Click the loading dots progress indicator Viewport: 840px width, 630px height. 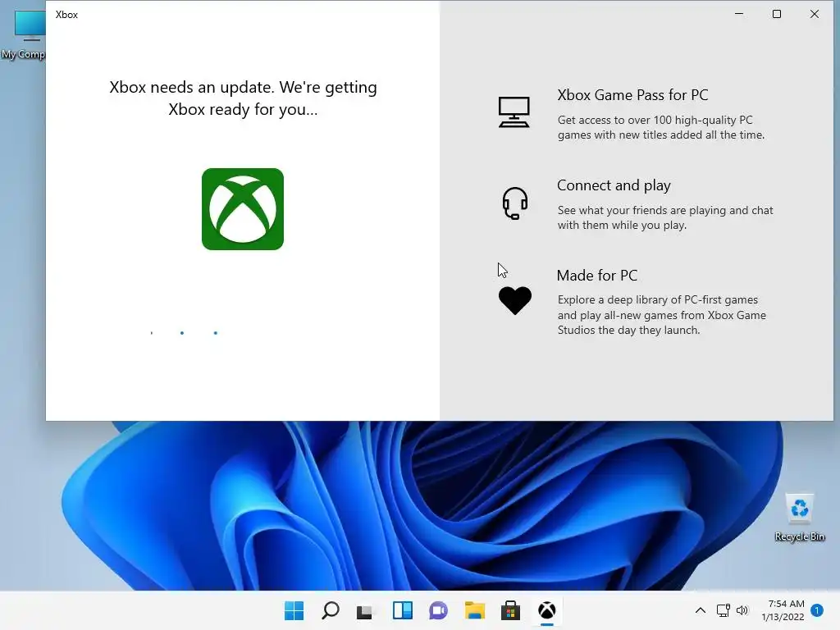(x=184, y=333)
